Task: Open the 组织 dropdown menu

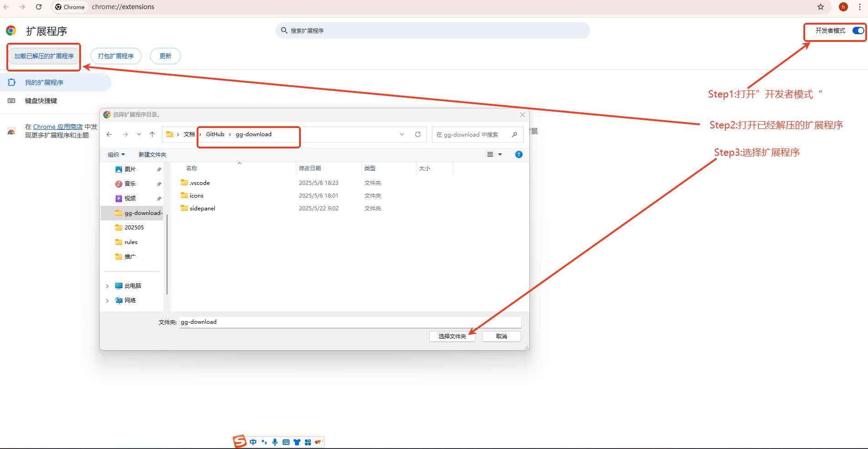Action: 116,155
